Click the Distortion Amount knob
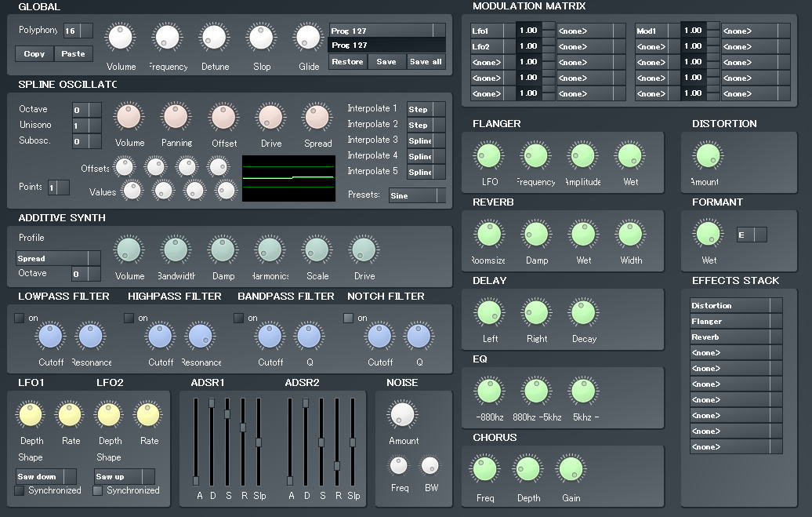812x517 pixels. click(708, 155)
